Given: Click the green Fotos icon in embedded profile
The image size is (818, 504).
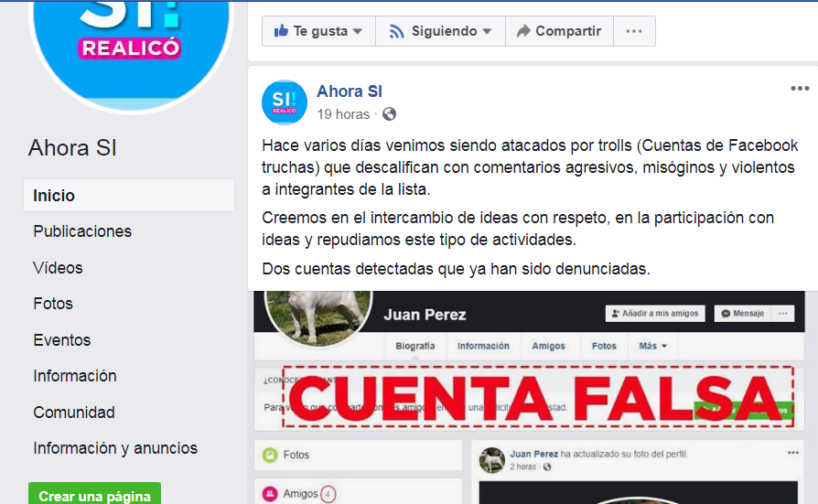Looking at the screenshot, I should click(x=270, y=455).
